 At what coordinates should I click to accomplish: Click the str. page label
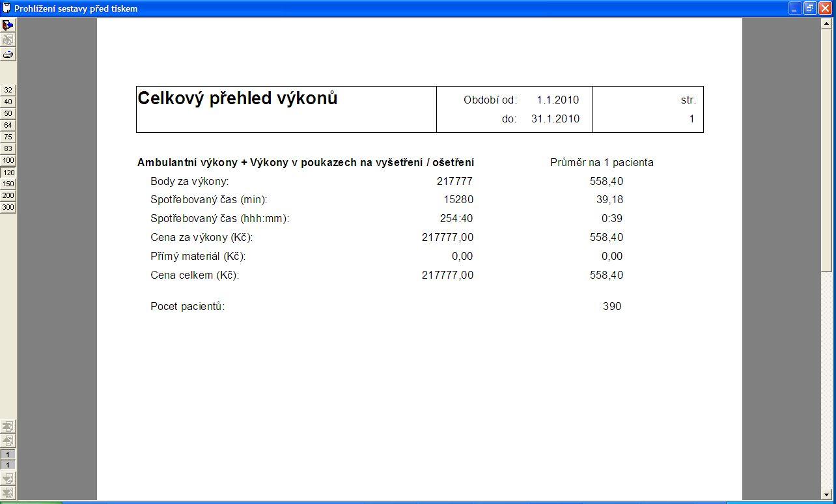click(x=688, y=100)
